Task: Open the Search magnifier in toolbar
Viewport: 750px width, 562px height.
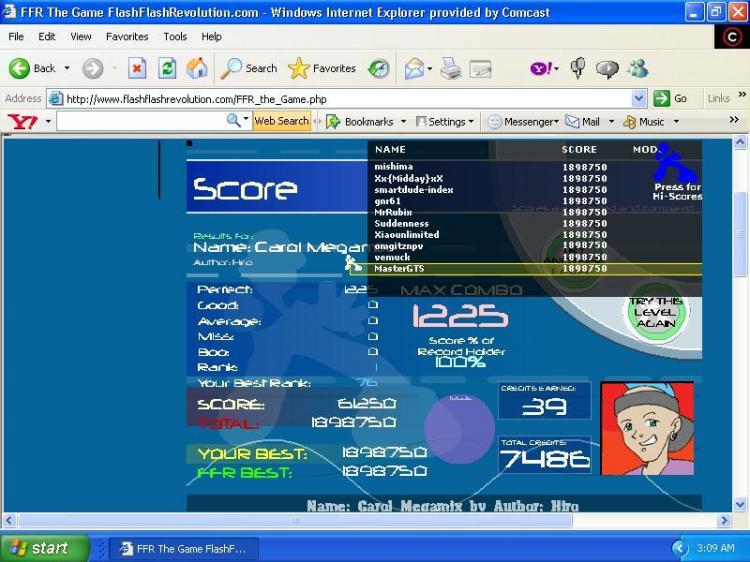Action: [x=231, y=68]
